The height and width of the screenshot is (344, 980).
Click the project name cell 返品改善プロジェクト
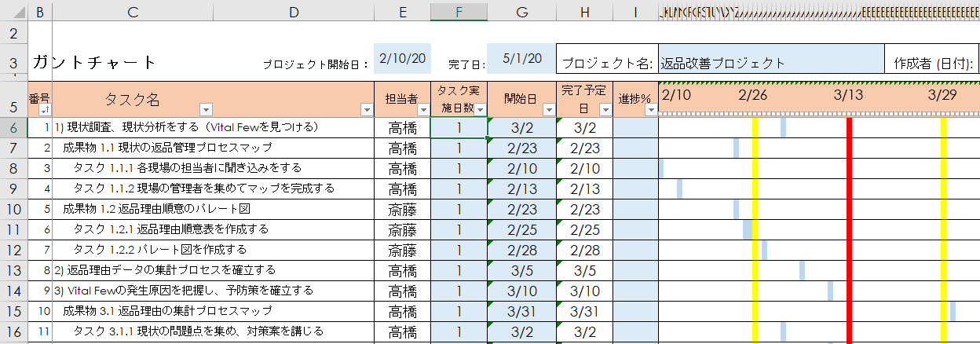[770, 63]
